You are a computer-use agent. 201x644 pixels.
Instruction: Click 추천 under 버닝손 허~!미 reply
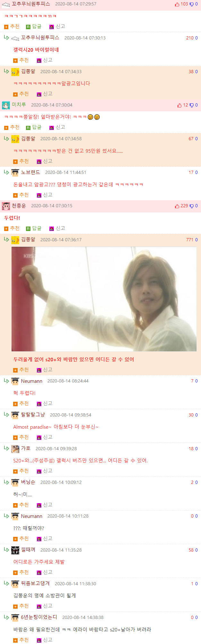[x=21, y=505]
